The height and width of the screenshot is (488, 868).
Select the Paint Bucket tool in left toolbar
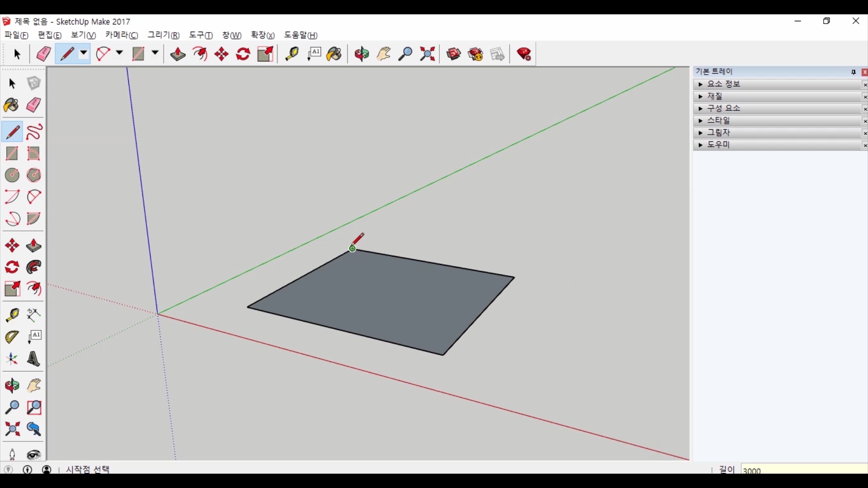[11, 106]
